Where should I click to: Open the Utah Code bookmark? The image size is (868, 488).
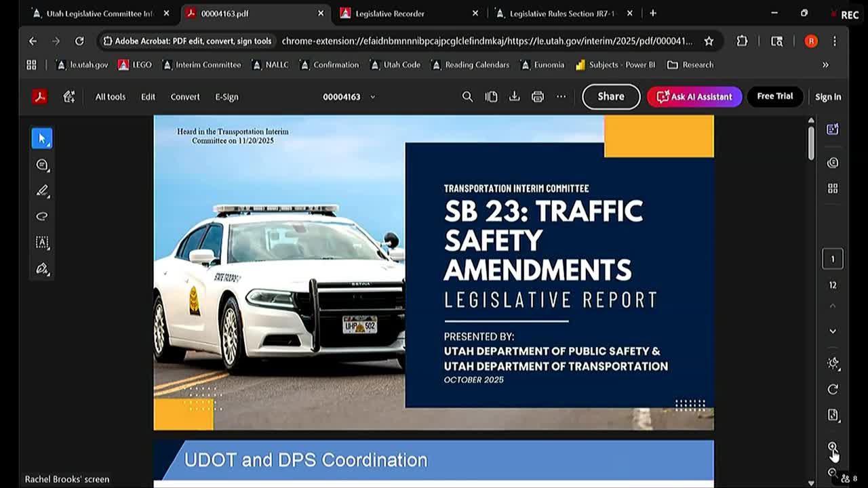point(394,64)
